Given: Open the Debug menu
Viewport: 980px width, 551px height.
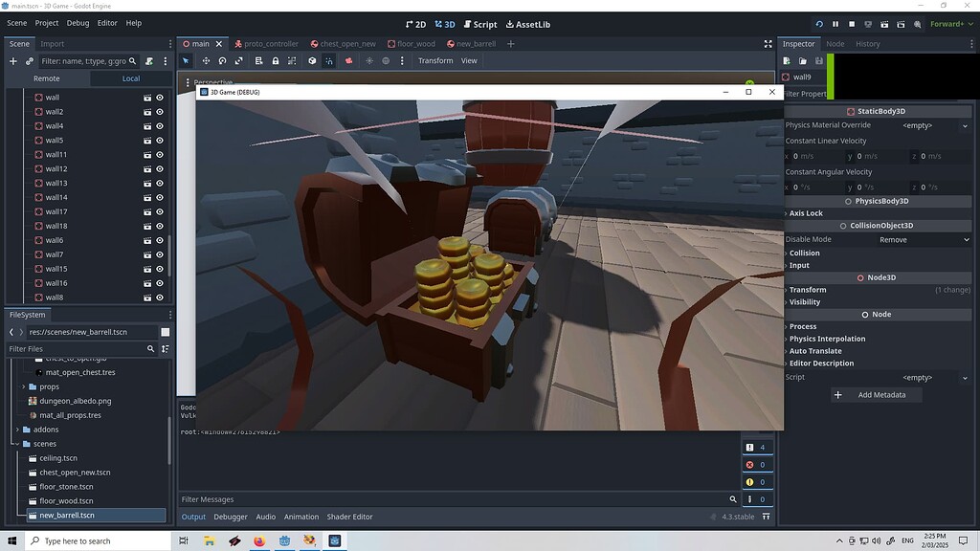Looking at the screenshot, I should click(x=77, y=23).
